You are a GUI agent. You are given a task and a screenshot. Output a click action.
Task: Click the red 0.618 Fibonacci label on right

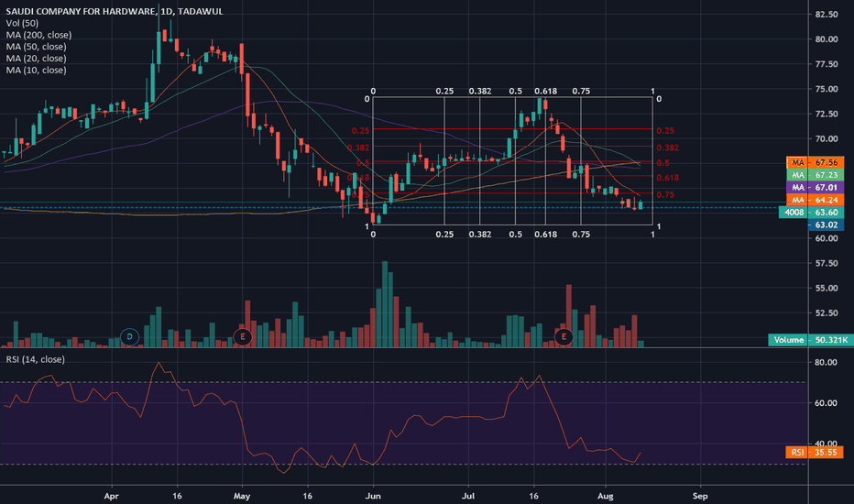click(x=667, y=178)
